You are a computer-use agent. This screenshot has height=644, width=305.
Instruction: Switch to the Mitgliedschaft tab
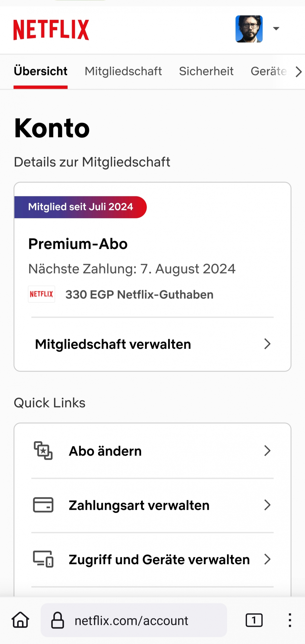tap(123, 71)
